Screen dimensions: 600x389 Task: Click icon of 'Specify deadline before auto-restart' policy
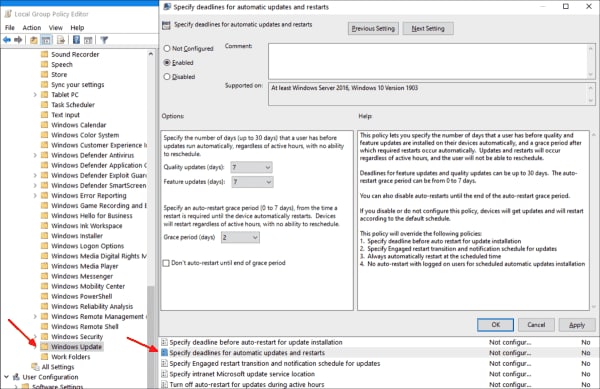click(x=165, y=342)
